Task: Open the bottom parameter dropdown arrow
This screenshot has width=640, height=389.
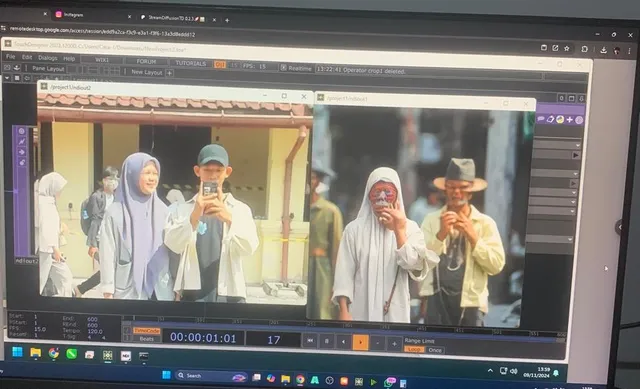Action: [570, 239]
